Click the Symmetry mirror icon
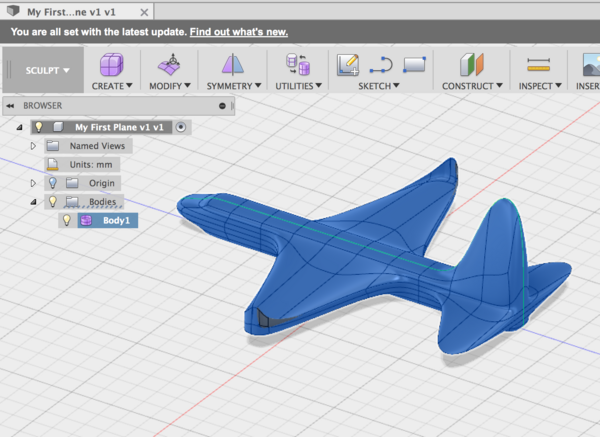 tap(232, 65)
